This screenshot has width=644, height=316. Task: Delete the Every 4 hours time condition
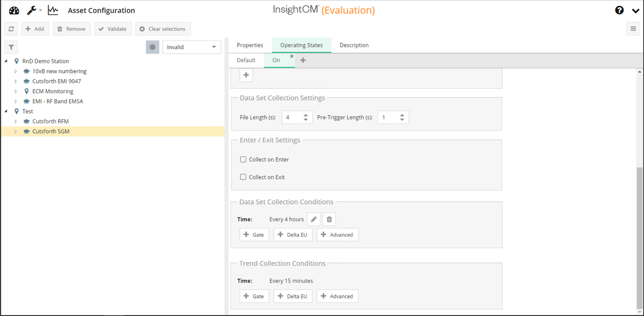click(x=329, y=219)
